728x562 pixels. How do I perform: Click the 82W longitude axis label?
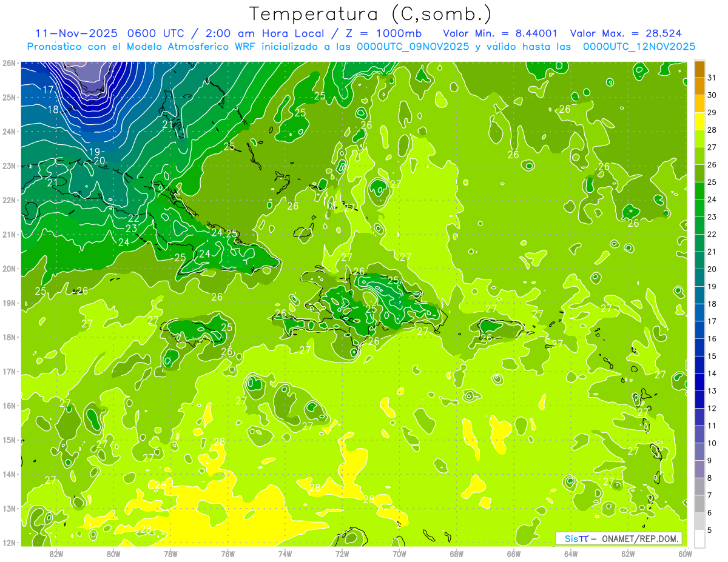point(56,554)
